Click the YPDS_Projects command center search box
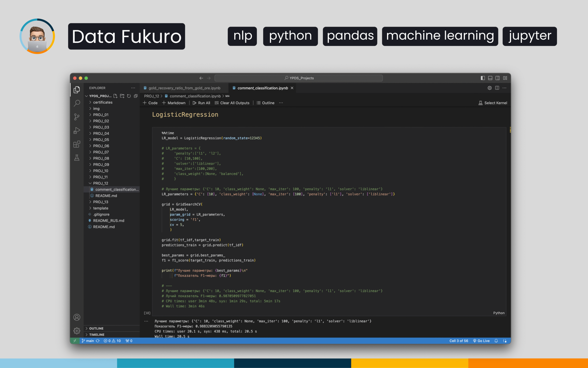The height and width of the screenshot is (368, 588). pyautogui.click(x=299, y=78)
